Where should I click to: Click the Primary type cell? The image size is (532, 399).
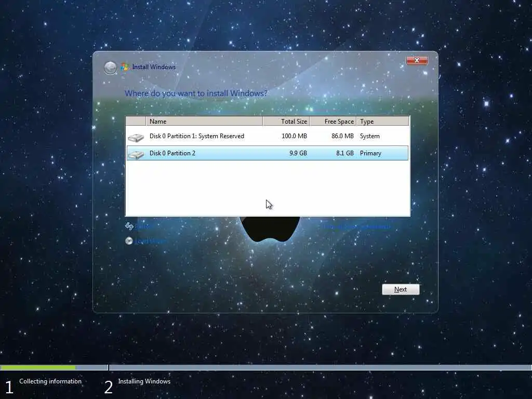click(370, 153)
